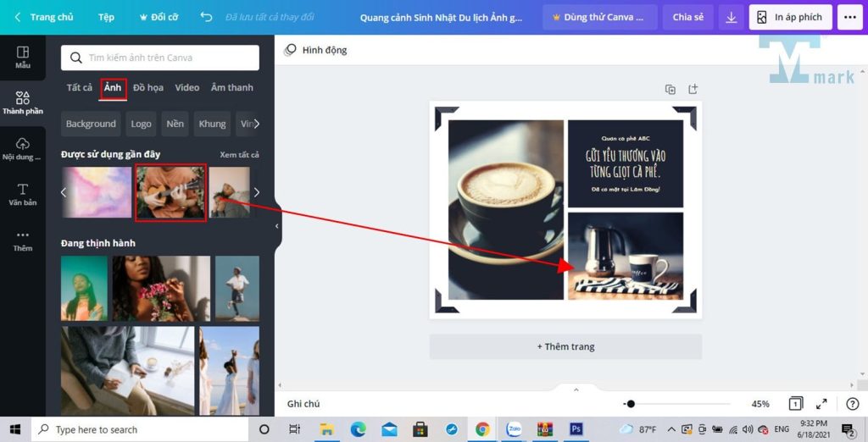868x442 pixels.
Task: Click the undo arrow icon
Action: pyautogui.click(x=206, y=17)
